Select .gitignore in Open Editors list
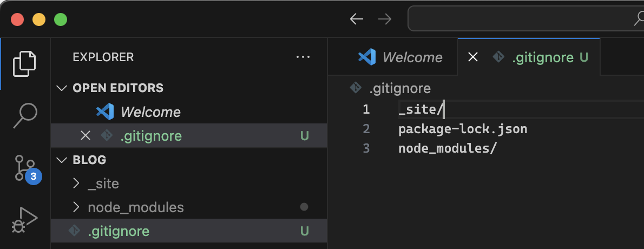 [189, 135]
